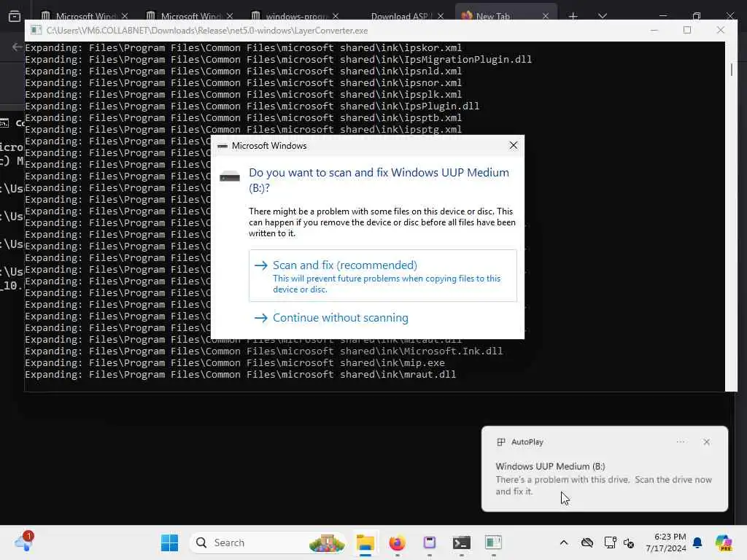Click the console window vertical scrollbar thumb
The width and height of the screenshot is (747, 560).
731,69
